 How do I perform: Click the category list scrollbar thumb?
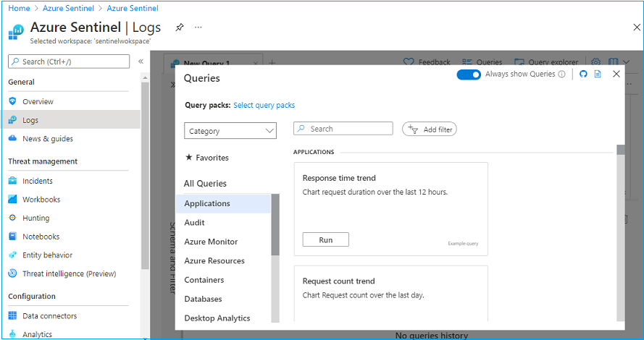tap(275, 225)
